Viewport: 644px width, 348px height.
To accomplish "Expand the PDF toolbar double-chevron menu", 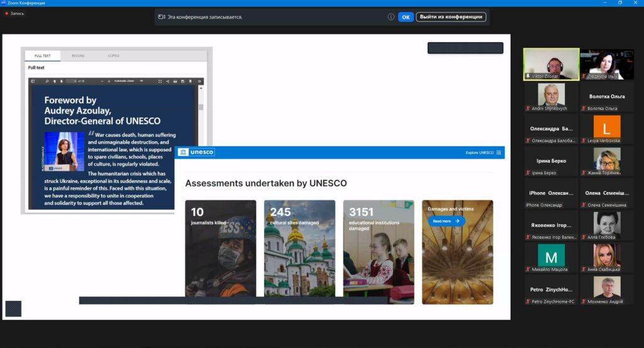I will 199,81.
